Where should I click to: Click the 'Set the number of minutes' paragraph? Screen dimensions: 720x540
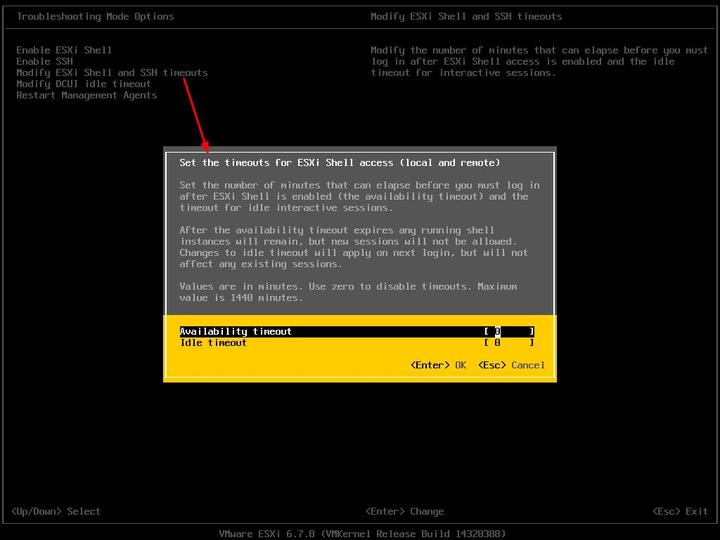(x=360, y=197)
